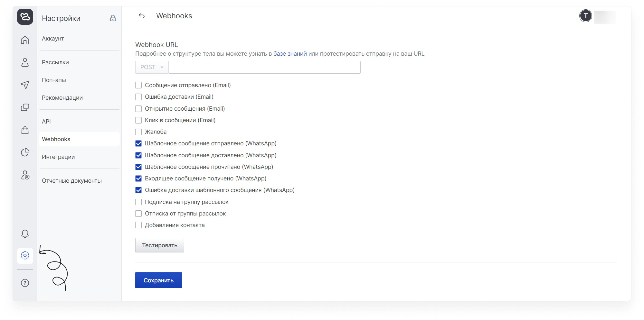Open the user avatar T menu
This screenshot has width=644, height=320.
pyautogui.click(x=586, y=16)
